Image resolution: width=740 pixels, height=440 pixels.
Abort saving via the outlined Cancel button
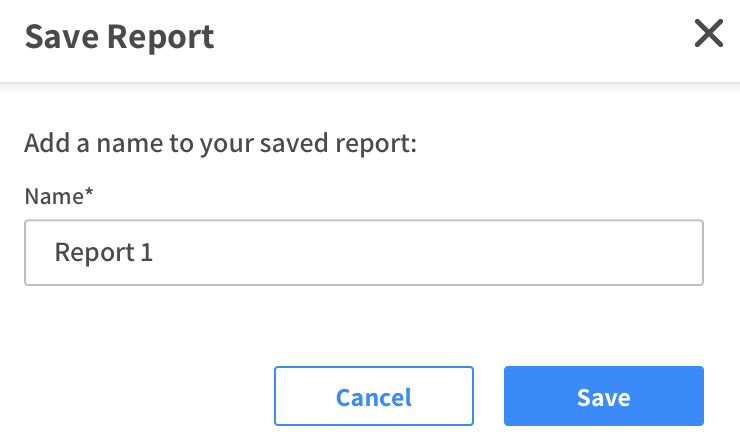[373, 397]
